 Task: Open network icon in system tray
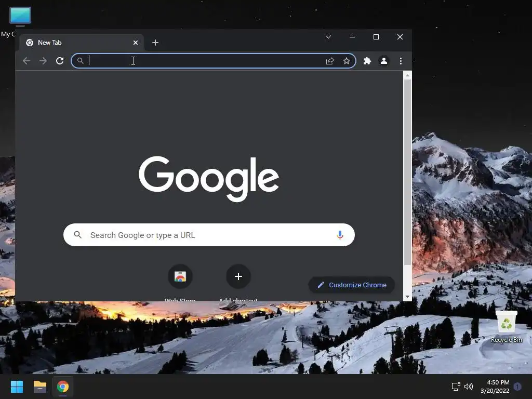point(456,387)
